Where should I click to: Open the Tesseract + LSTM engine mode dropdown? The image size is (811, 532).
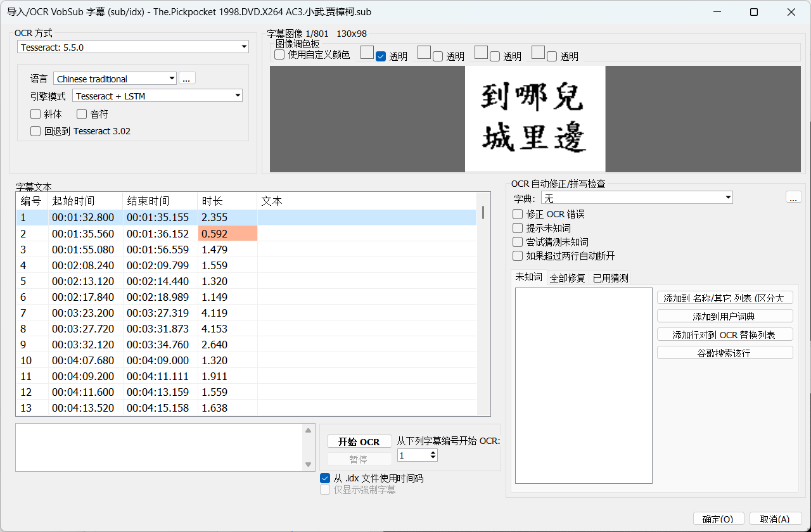158,96
